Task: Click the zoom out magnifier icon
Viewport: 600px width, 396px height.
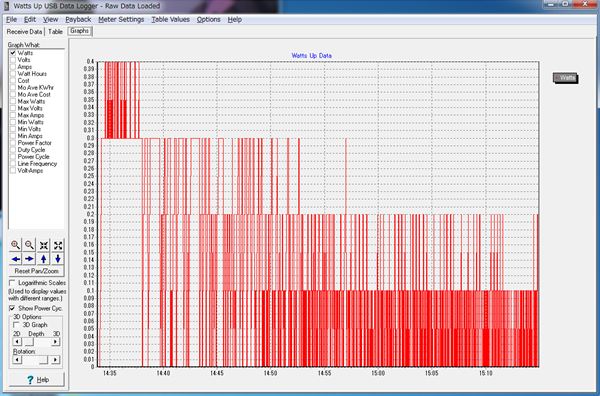Action: click(x=29, y=245)
